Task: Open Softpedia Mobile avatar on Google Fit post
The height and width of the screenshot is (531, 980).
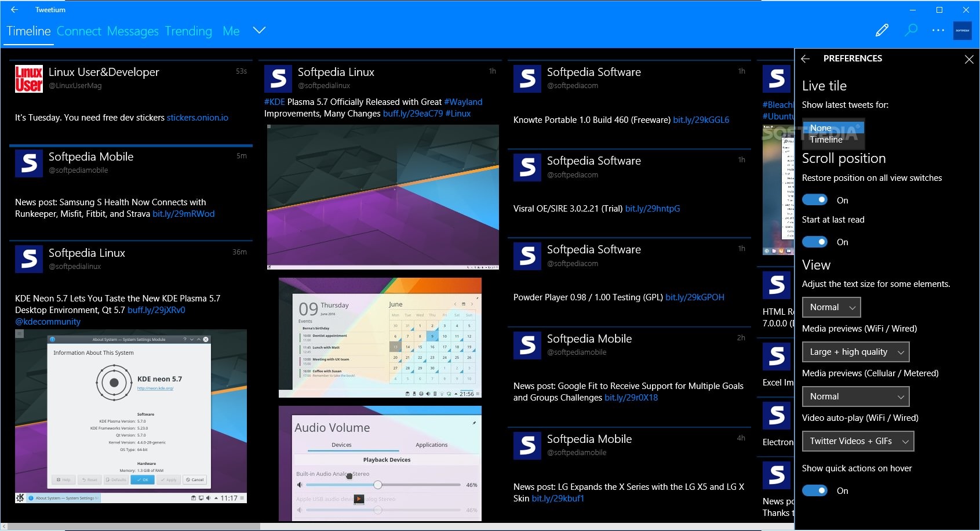Action: (x=527, y=345)
